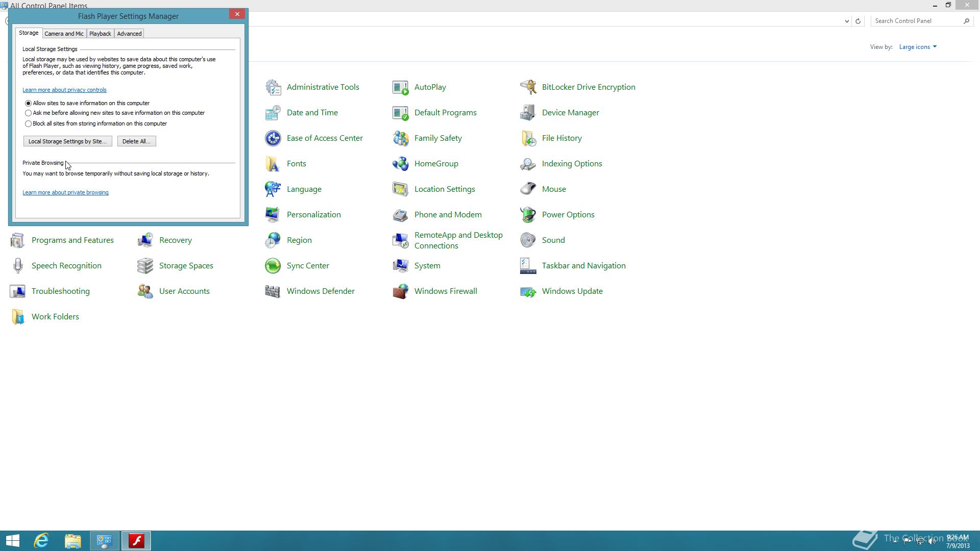Switch to the Advanced tab
Viewport: 980px width, 551px height.
click(129, 34)
